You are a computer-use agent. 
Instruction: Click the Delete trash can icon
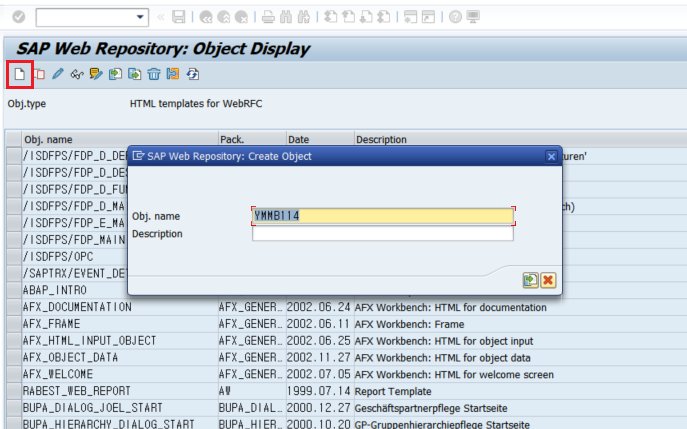(x=154, y=74)
